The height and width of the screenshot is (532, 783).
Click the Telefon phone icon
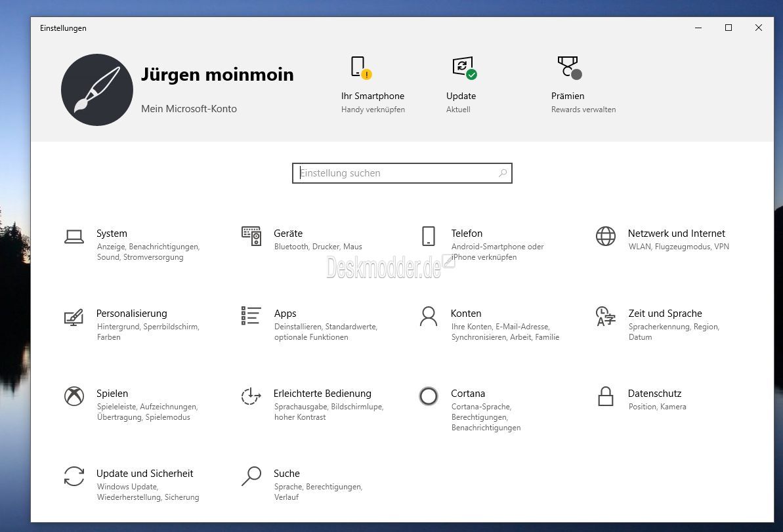[x=429, y=236]
